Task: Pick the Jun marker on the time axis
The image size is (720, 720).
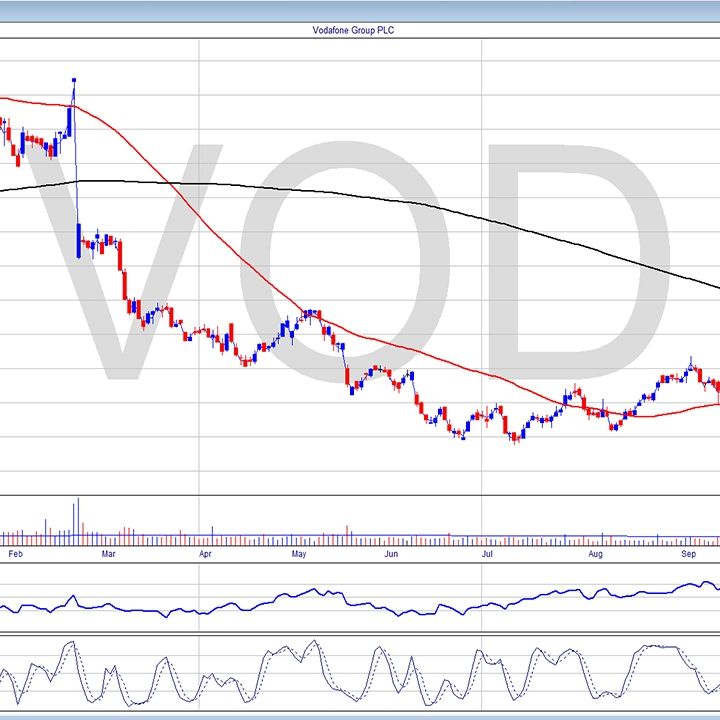Action: pyautogui.click(x=392, y=552)
